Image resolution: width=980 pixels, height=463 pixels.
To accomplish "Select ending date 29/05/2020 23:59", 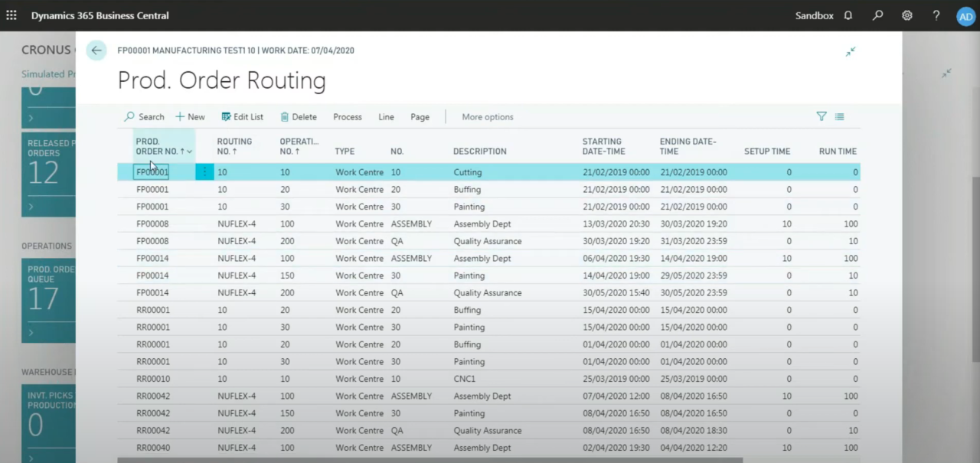I will 694,276.
